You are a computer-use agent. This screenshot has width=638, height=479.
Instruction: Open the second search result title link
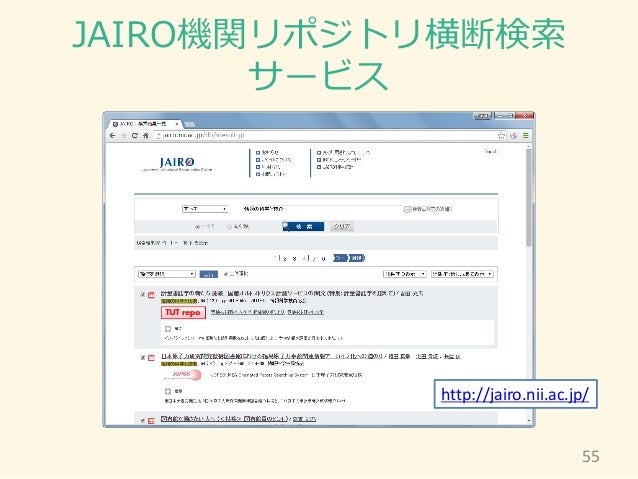310,356
